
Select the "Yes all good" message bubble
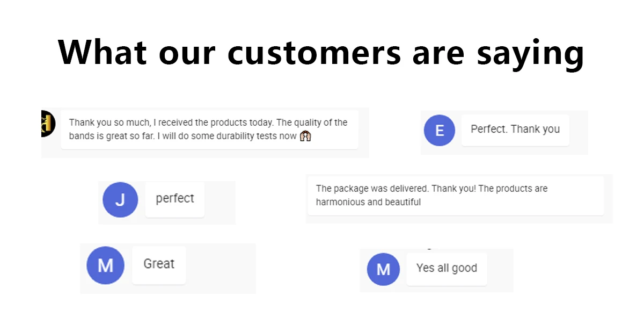(447, 268)
